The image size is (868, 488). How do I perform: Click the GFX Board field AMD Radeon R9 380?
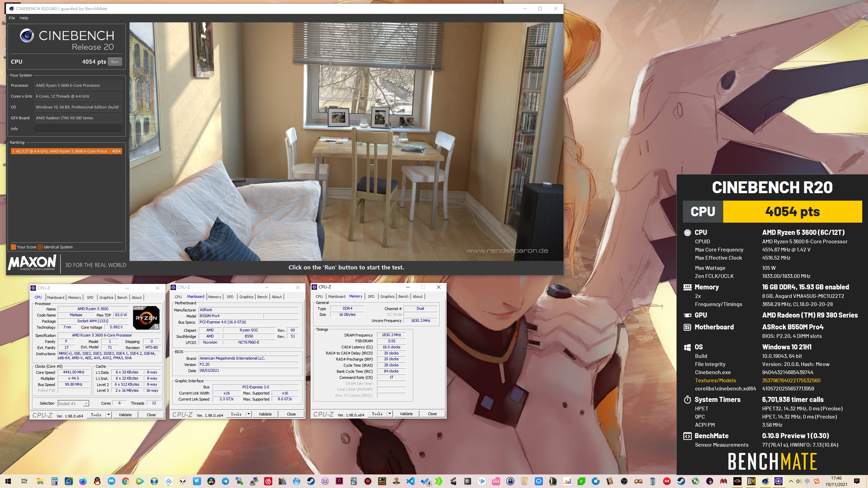pyautogui.click(x=78, y=118)
